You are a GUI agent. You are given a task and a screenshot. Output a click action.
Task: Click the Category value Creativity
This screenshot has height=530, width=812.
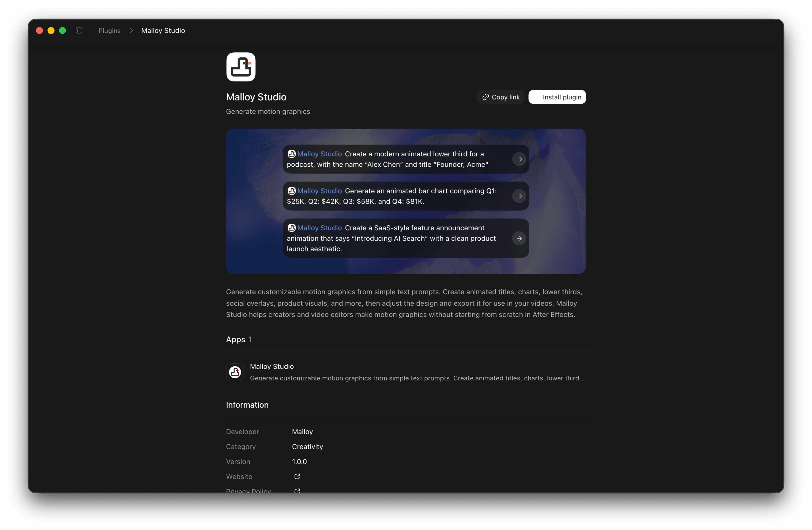coord(307,447)
